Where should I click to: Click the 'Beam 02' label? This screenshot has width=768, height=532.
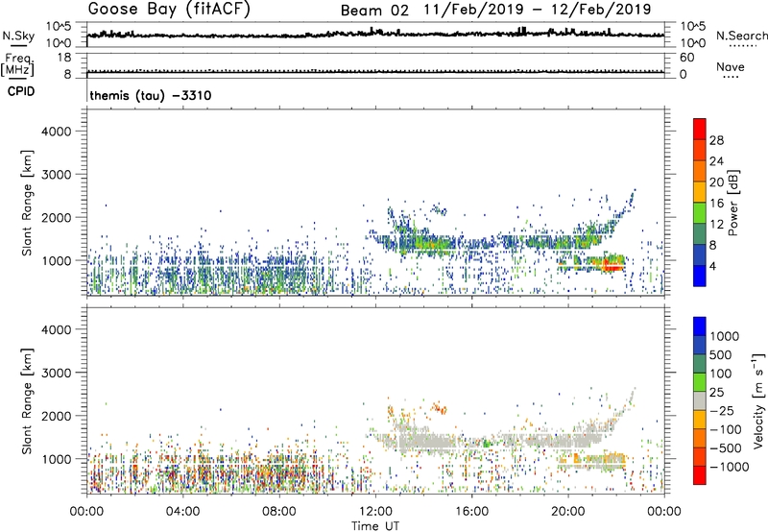[x=374, y=11]
